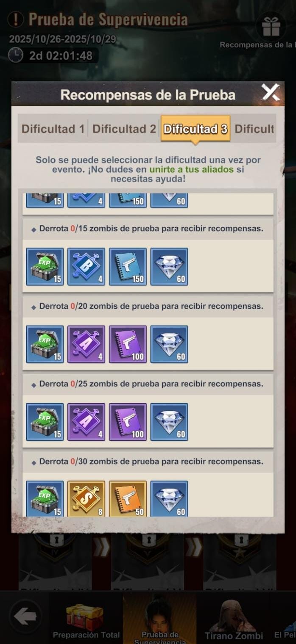Switch to Dificultad 1 tab
The width and height of the screenshot is (296, 644).
coord(53,129)
